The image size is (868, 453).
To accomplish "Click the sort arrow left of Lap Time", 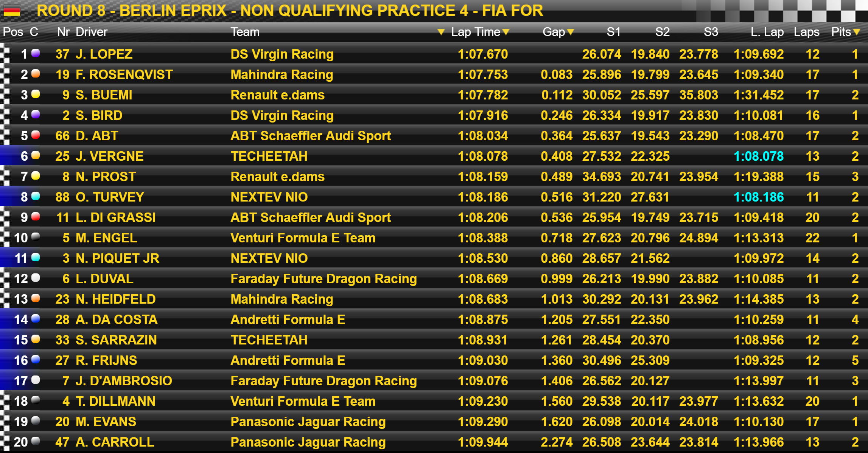I will pyautogui.click(x=441, y=32).
